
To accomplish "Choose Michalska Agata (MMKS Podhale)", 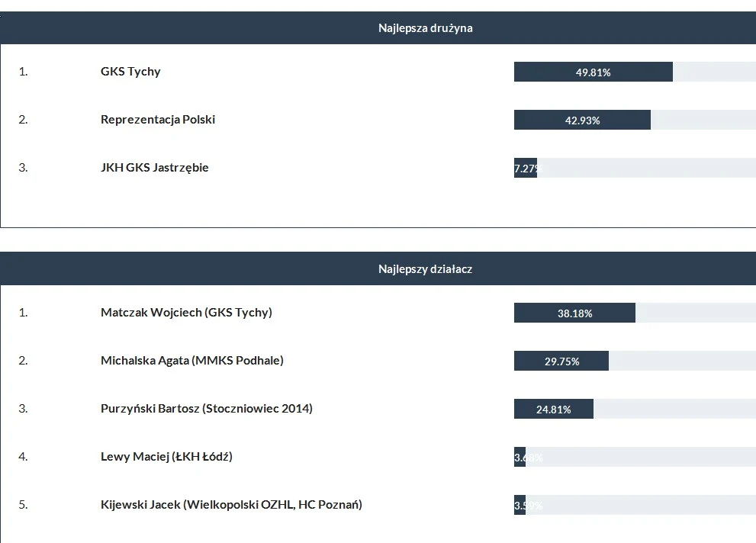I will (192, 361).
